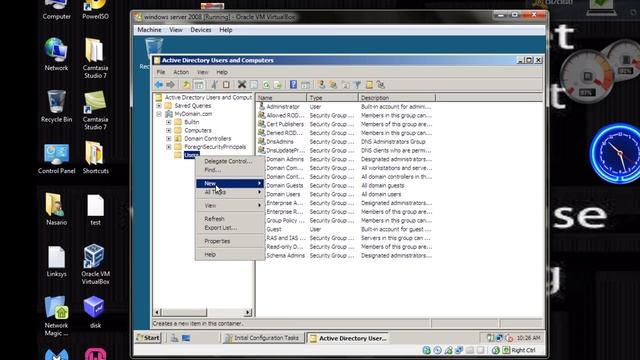Expand the Builtin tree node
Viewport: 640px width, 360px height.
[169, 122]
